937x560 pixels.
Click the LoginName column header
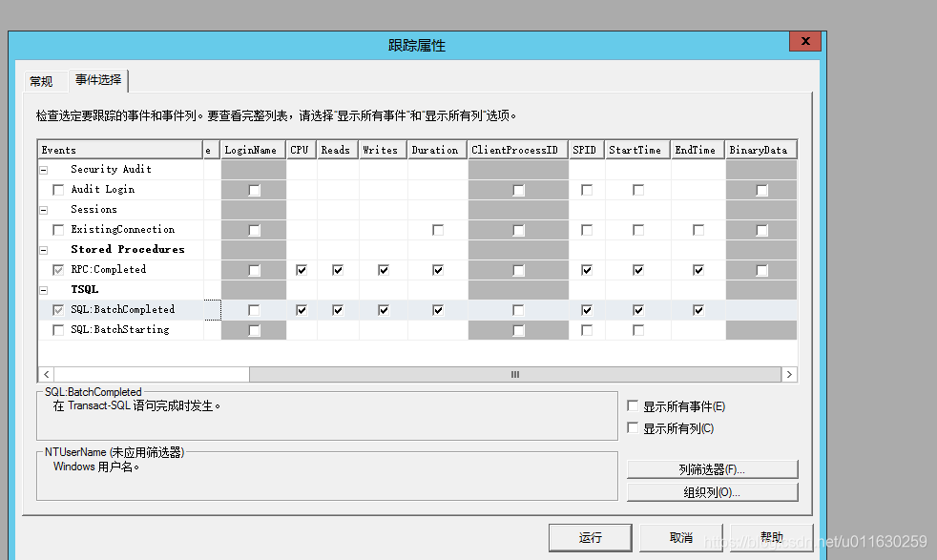[254, 150]
